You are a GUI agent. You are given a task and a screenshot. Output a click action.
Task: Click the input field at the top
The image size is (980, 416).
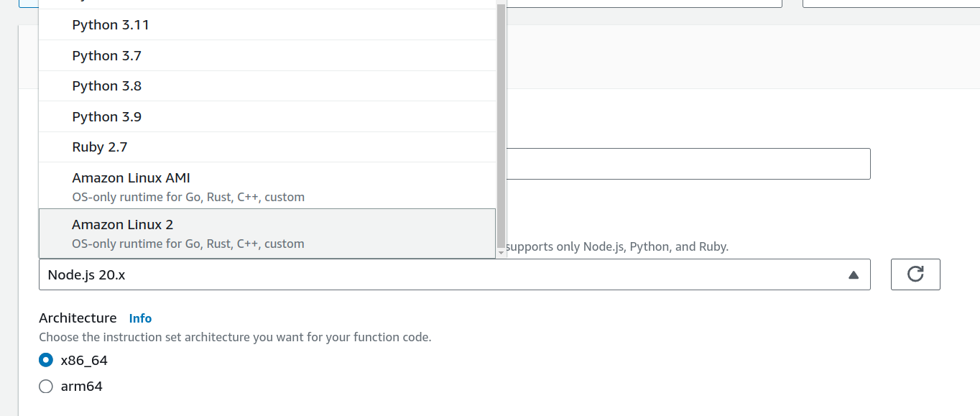point(647,2)
